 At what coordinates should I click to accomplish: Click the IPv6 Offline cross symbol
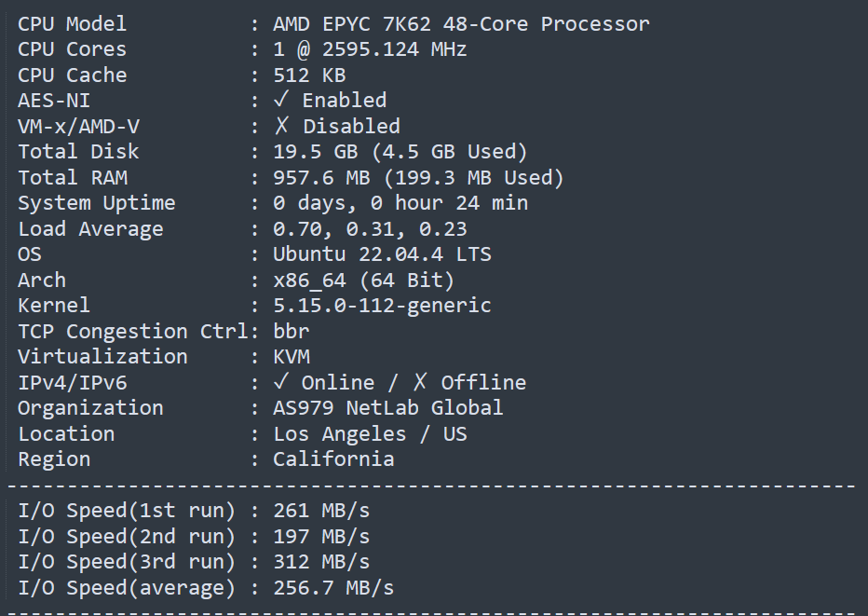coord(420,382)
